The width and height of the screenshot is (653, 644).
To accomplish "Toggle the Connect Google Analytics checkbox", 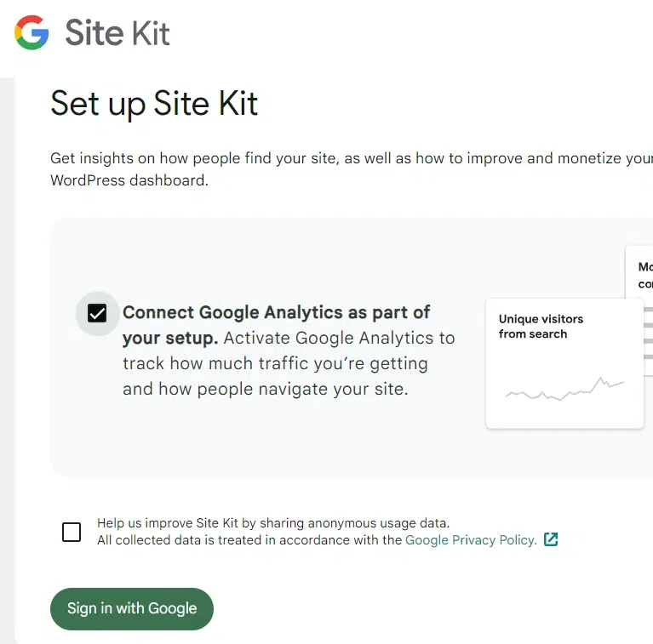I will coord(97,313).
